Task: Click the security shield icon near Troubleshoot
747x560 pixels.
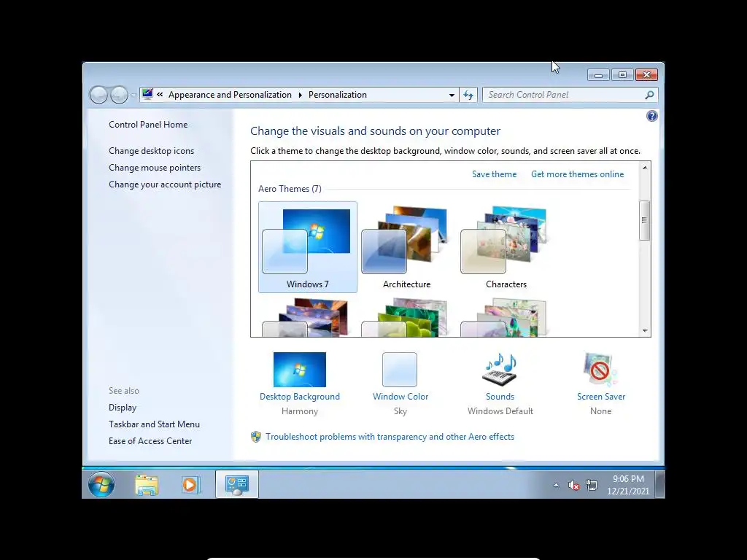Action: (x=256, y=437)
